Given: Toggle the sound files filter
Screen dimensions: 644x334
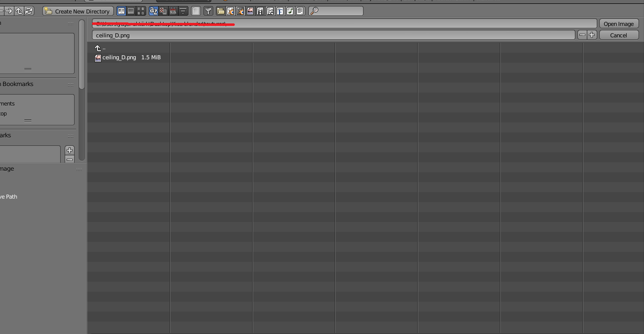Looking at the screenshot, I should point(290,11).
